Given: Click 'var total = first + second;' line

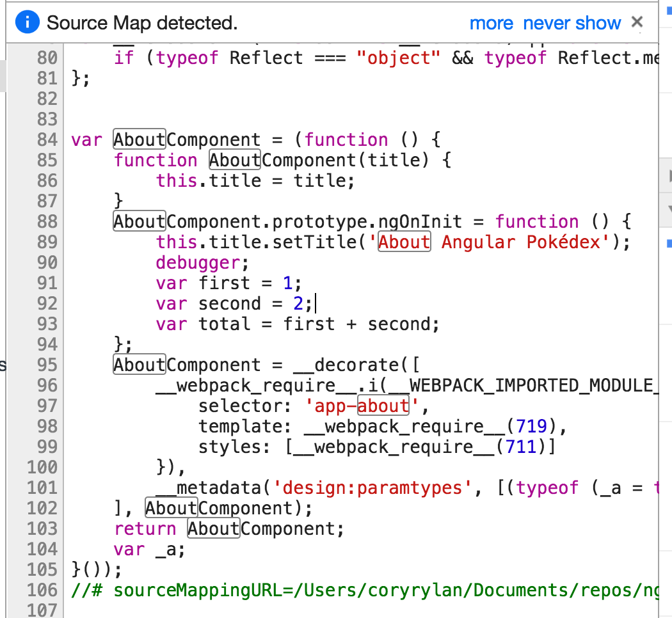Looking at the screenshot, I should point(298,324).
